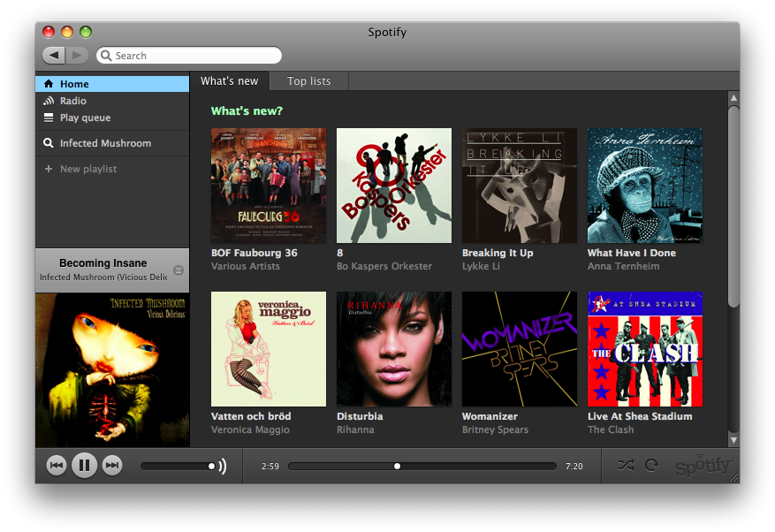This screenshot has height=532, width=775.
Task: Focus the Search input field
Action: (x=189, y=56)
